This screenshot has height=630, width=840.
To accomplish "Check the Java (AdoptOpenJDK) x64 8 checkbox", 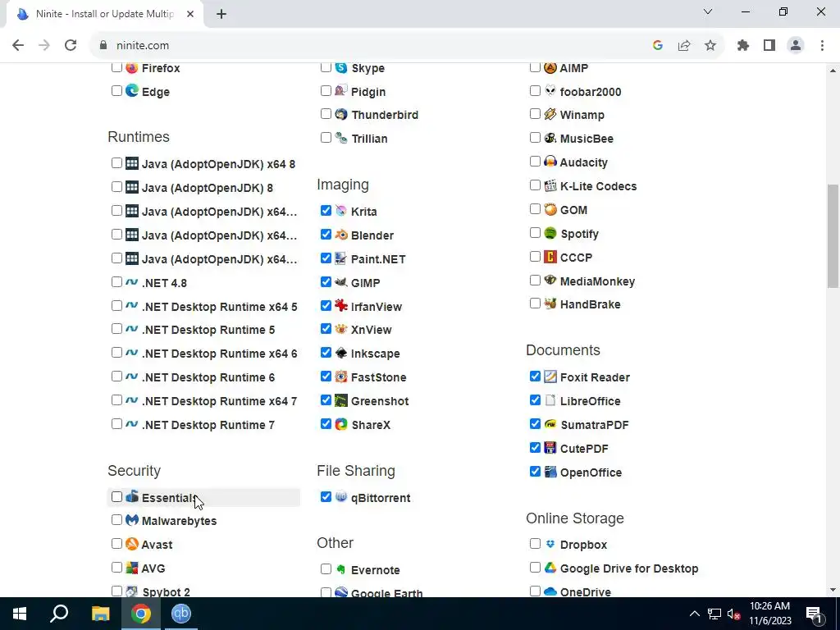I will [x=116, y=163].
